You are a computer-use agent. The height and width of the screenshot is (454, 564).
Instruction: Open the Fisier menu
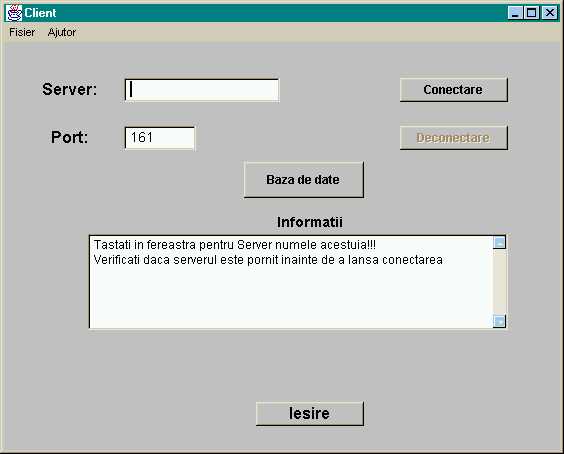click(22, 32)
